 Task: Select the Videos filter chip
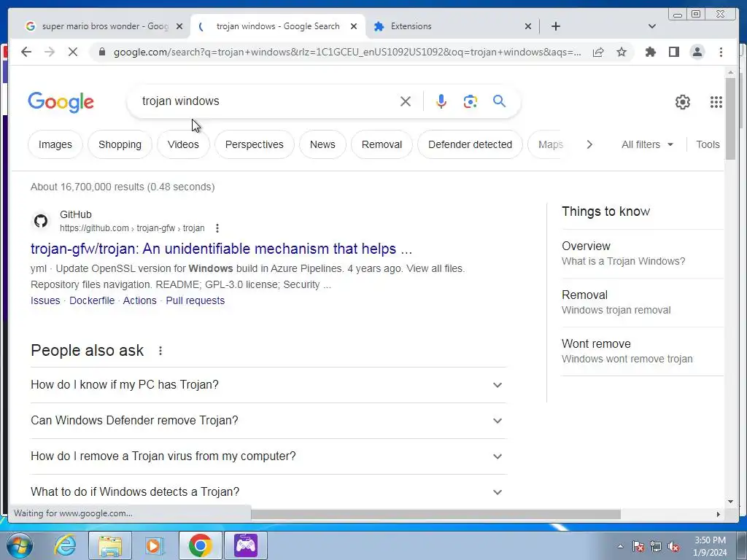click(x=183, y=144)
